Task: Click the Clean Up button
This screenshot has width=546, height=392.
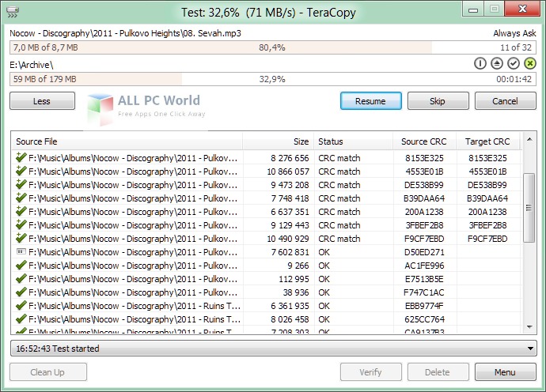Action: coord(48,372)
